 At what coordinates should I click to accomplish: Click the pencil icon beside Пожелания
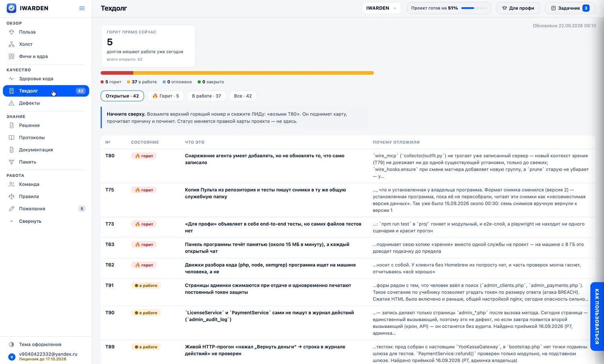(x=12, y=209)
